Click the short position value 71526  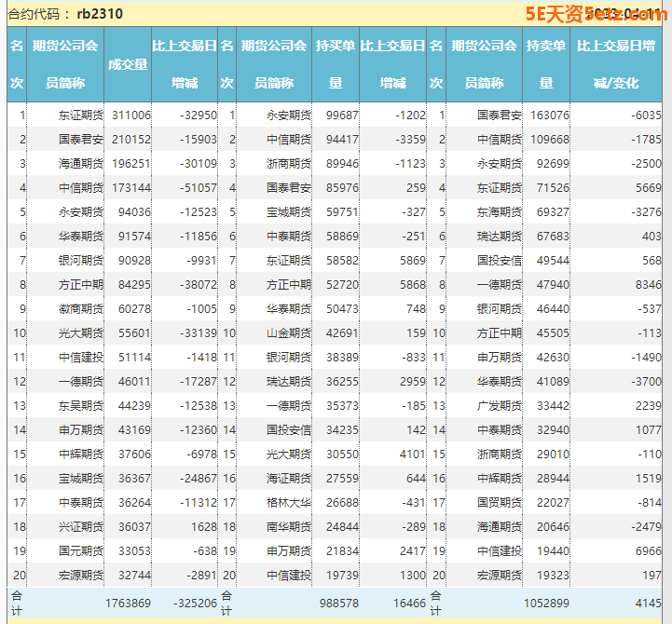pyautogui.click(x=553, y=187)
